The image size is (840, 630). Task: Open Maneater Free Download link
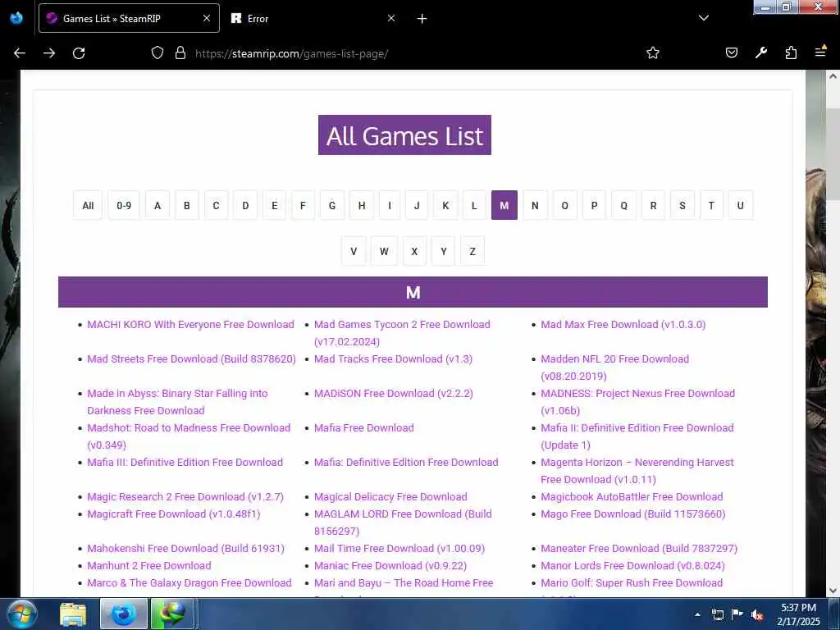[638, 548]
